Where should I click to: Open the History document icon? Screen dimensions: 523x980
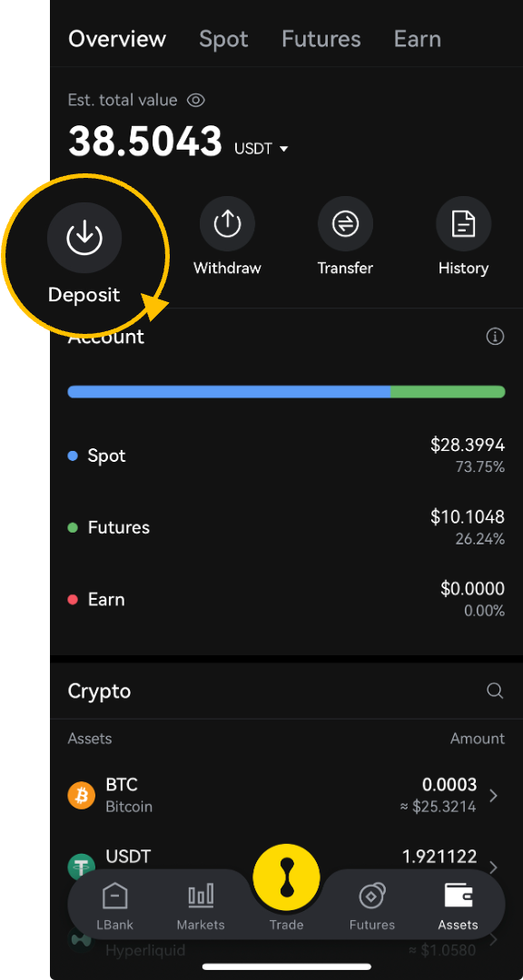[464, 224]
